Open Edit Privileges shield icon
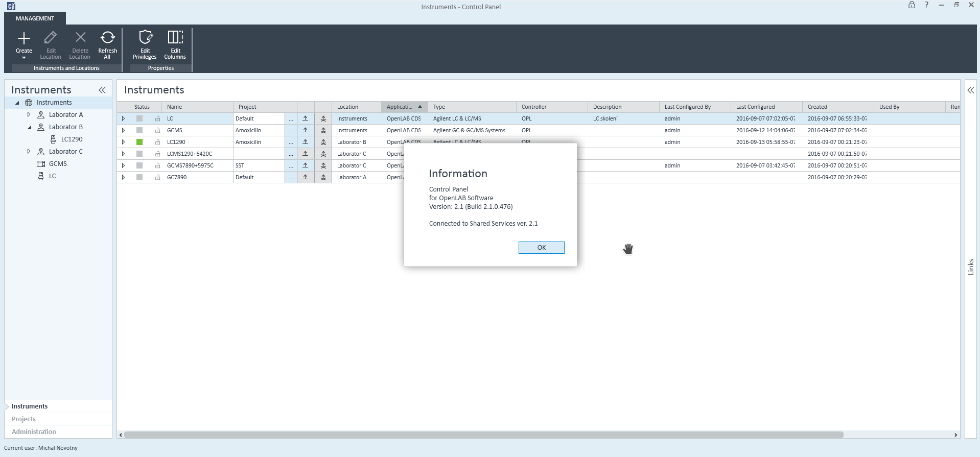Viewport: 980px width, 457px height. coord(146,37)
